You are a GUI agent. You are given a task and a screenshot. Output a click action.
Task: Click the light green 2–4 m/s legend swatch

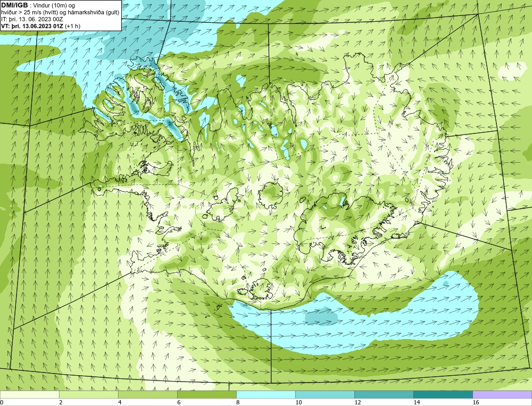pyautogui.click(x=88, y=394)
